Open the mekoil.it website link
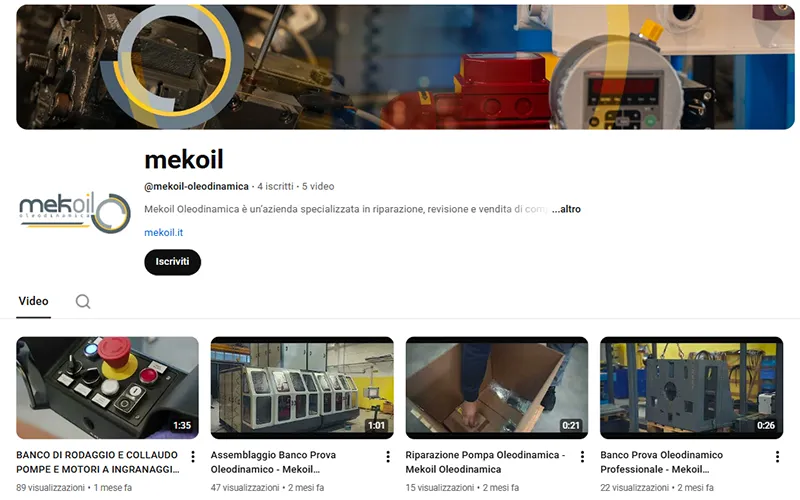 [163, 233]
